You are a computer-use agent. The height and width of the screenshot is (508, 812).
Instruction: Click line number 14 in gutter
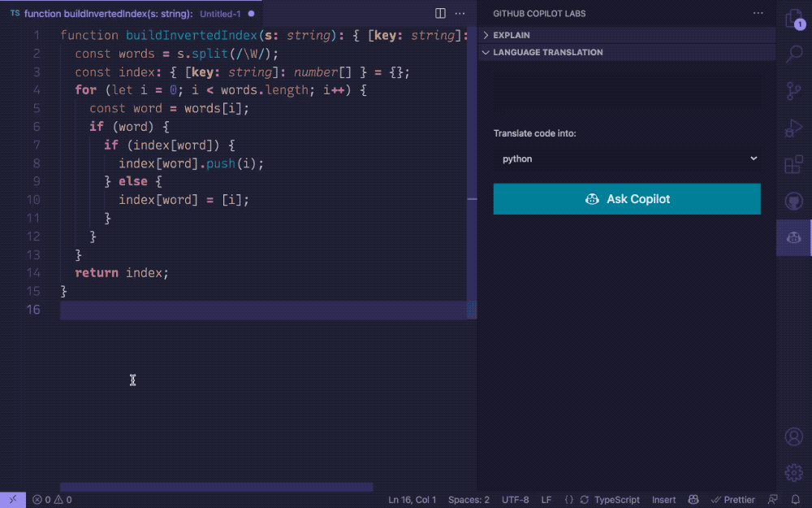[x=33, y=272]
